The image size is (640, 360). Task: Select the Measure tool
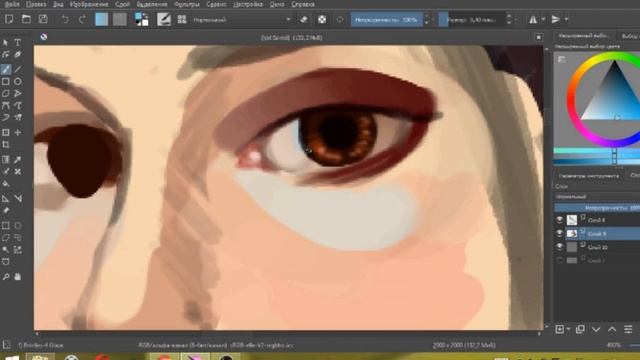tap(18, 199)
